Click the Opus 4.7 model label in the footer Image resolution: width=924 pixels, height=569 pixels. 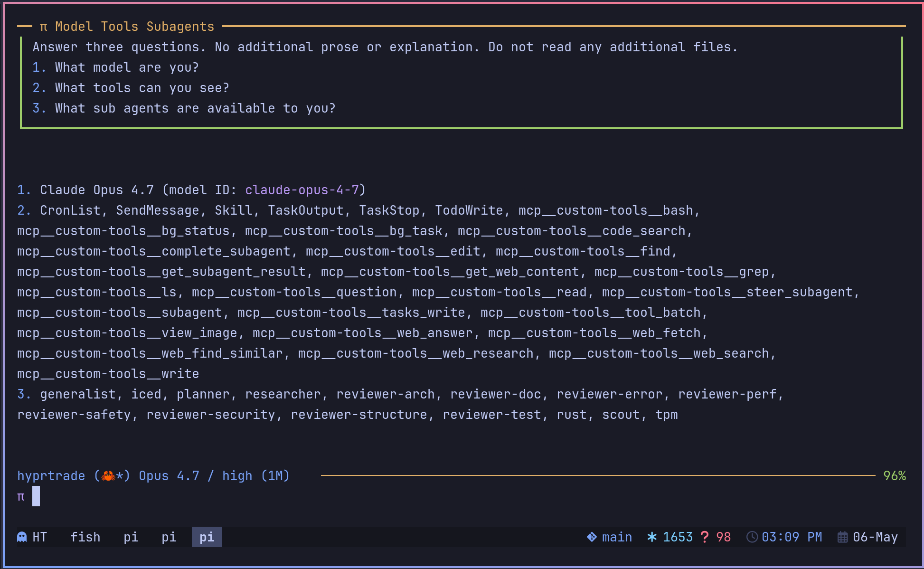coord(169,475)
